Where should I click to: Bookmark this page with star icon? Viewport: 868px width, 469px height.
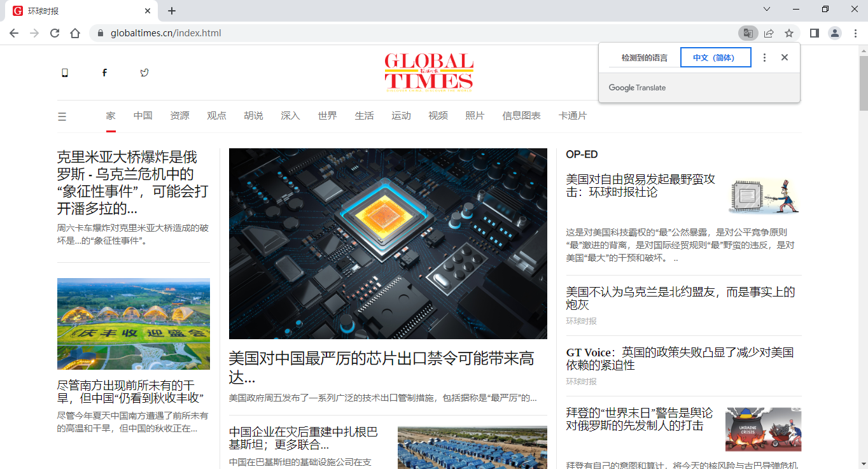(789, 33)
